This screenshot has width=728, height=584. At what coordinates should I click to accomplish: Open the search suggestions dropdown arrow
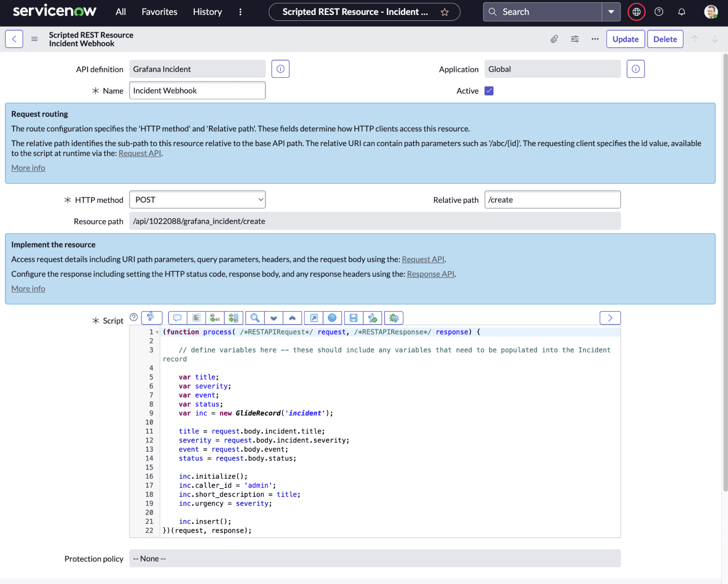(x=610, y=12)
